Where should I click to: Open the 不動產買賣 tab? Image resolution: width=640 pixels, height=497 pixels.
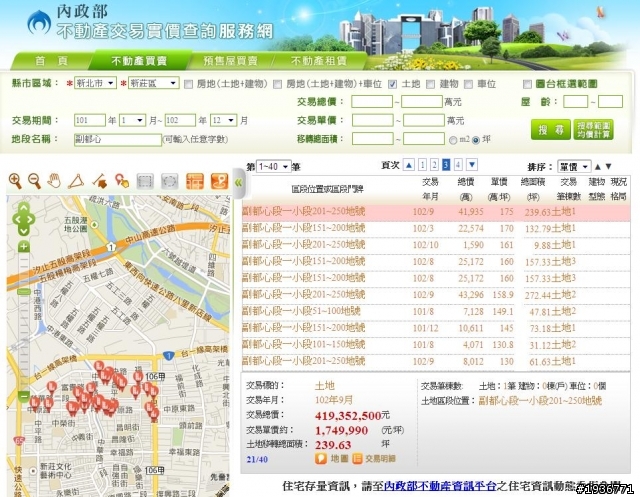tap(139, 61)
